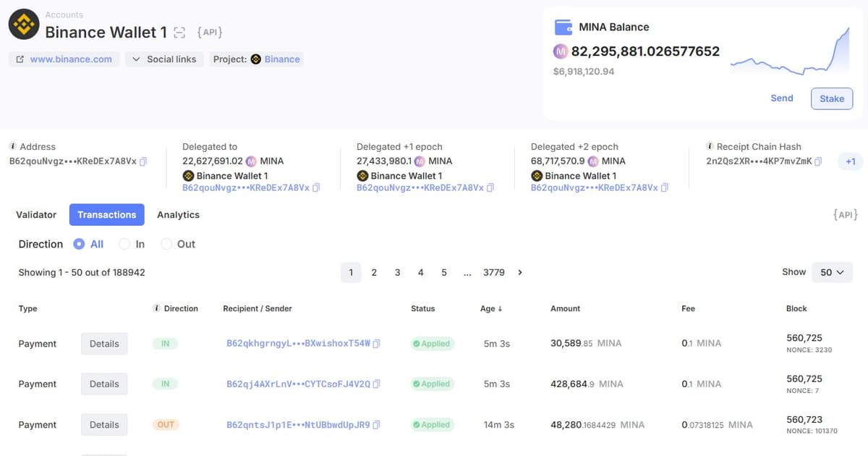Switch to the Analytics tab
Screen dimensions: 868x456
pyautogui.click(x=178, y=215)
